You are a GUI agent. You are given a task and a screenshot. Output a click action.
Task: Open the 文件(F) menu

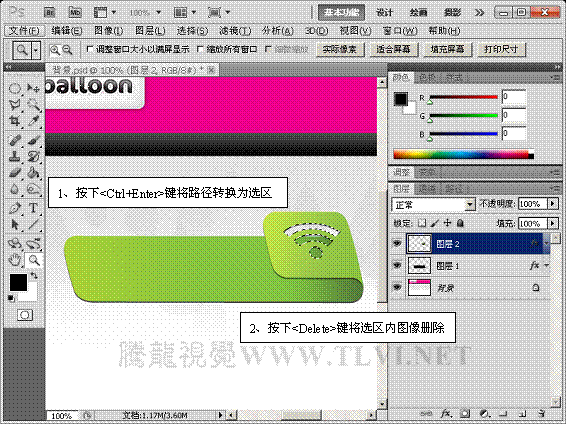tap(25, 31)
